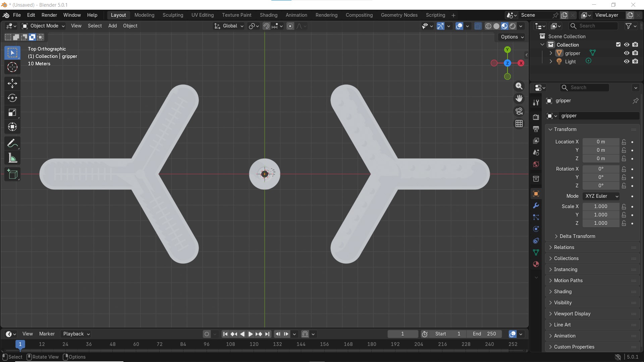
Task: Click the Add Cube tool
Action: [12, 174]
